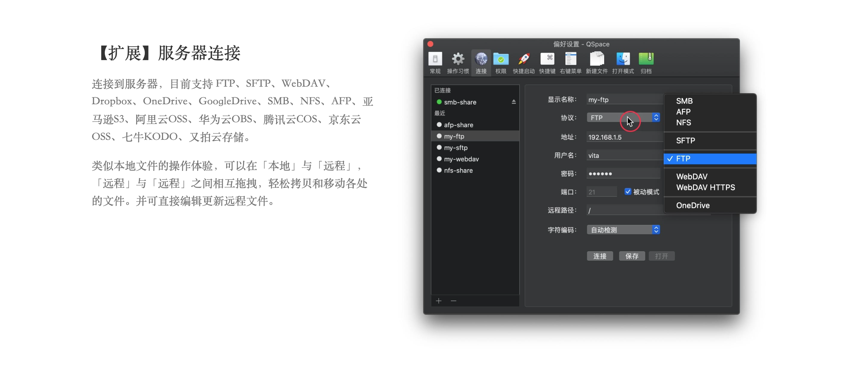Viewport: 868px width, 370px height.
Task: Click the 连接 connect button
Action: click(600, 256)
